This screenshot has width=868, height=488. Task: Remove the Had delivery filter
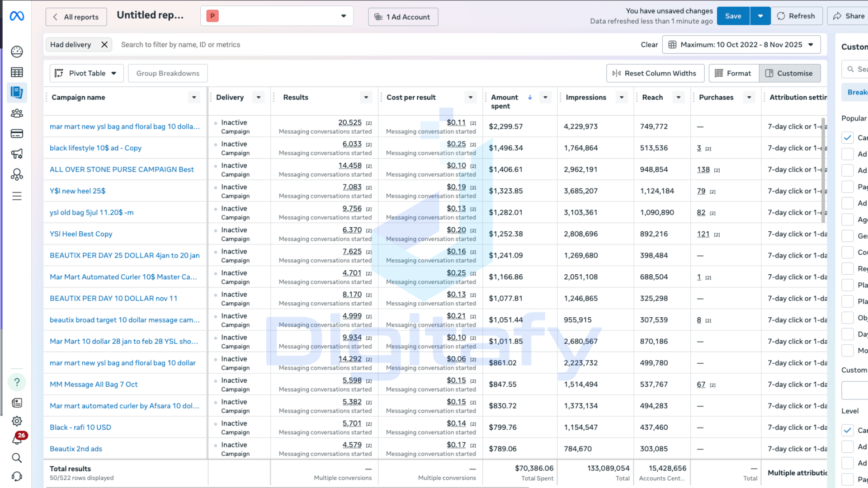coord(104,44)
